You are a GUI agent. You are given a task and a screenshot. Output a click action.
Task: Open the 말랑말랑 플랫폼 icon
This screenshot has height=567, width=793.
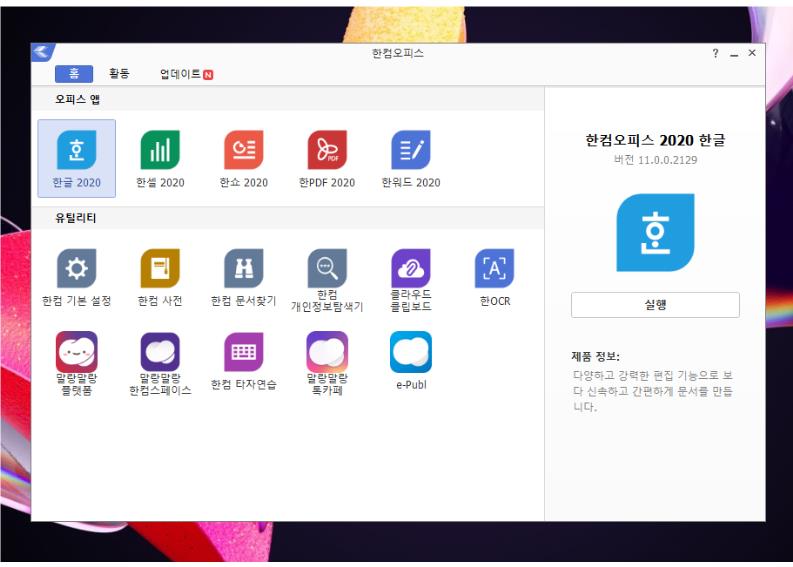click(x=76, y=352)
